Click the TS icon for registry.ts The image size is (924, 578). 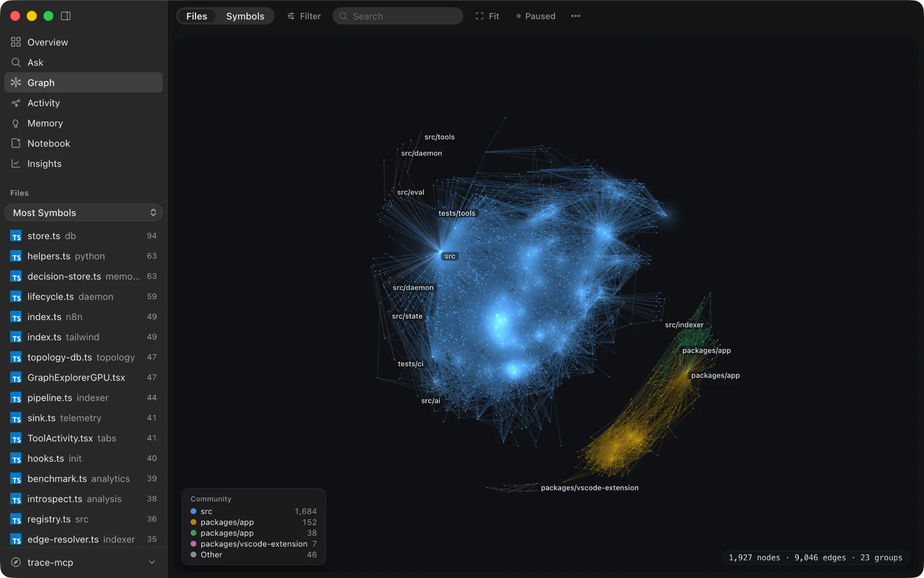16,519
